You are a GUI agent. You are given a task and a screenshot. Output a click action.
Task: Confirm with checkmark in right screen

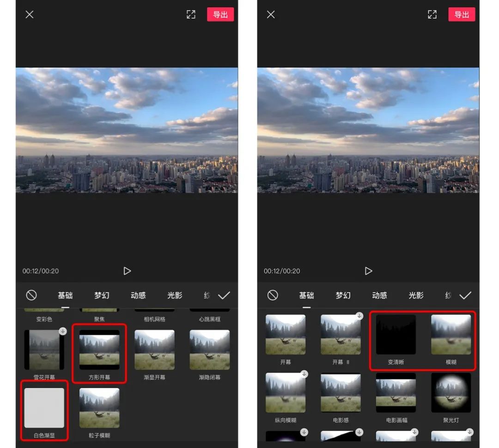(465, 295)
